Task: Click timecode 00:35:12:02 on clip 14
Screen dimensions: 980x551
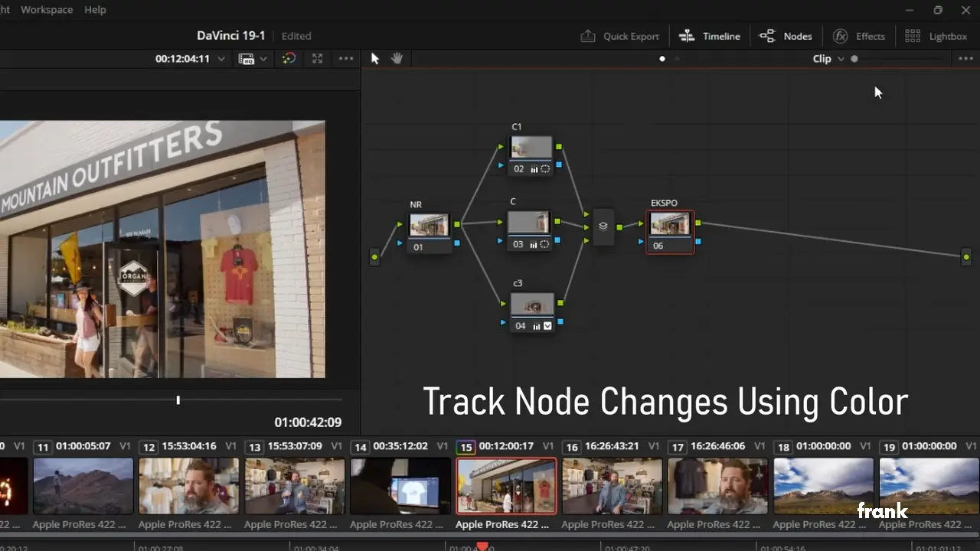Action: [x=401, y=446]
